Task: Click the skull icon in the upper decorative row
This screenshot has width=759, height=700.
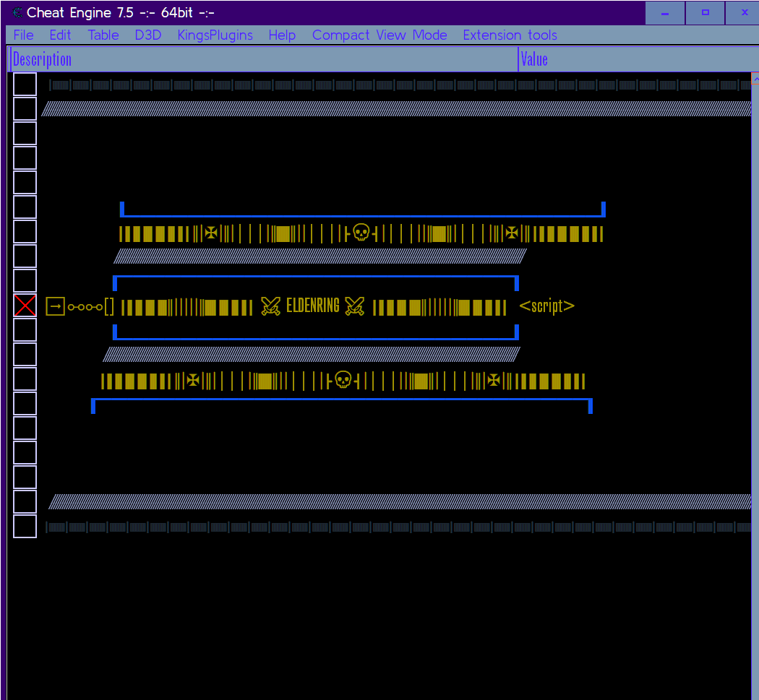Action: click(361, 233)
